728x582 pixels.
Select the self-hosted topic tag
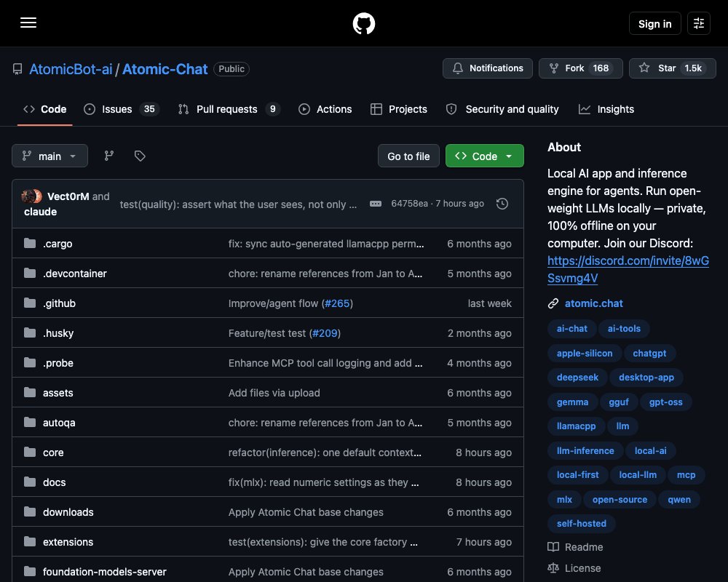click(581, 524)
